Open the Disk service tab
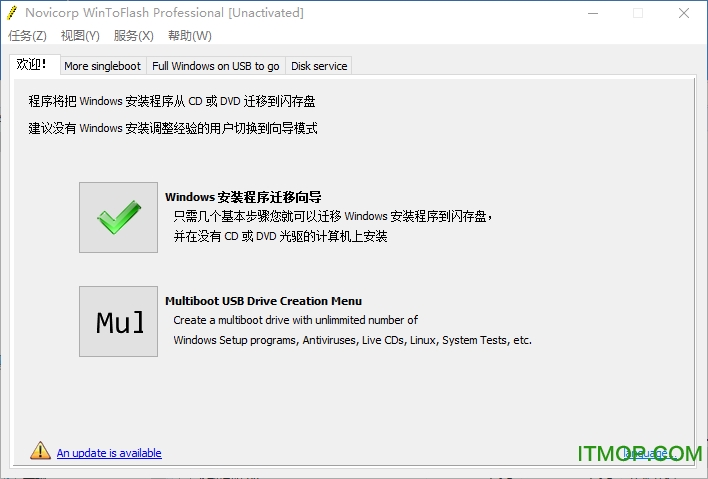Viewport: 708px width, 479px height. click(x=319, y=66)
